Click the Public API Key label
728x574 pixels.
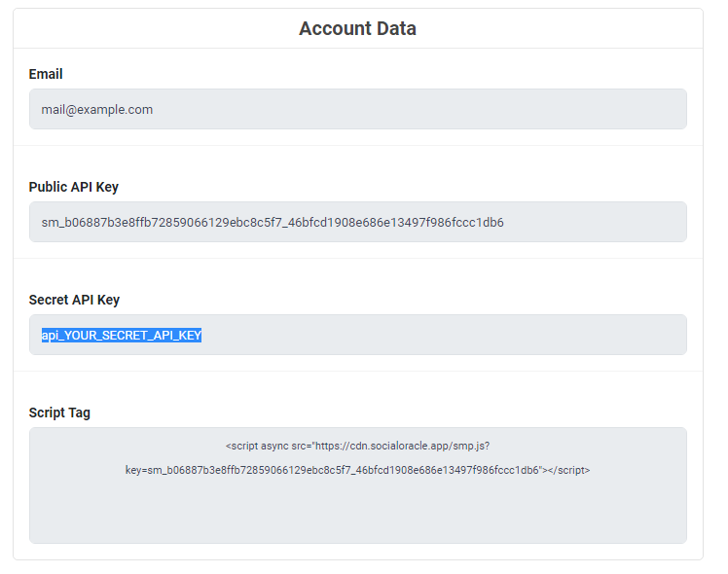pyautogui.click(x=73, y=187)
